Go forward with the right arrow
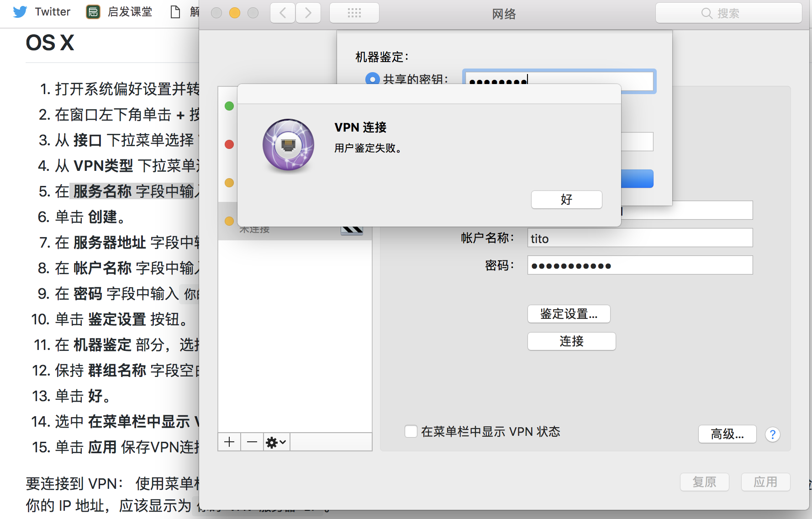The image size is (812, 519). [x=308, y=13]
